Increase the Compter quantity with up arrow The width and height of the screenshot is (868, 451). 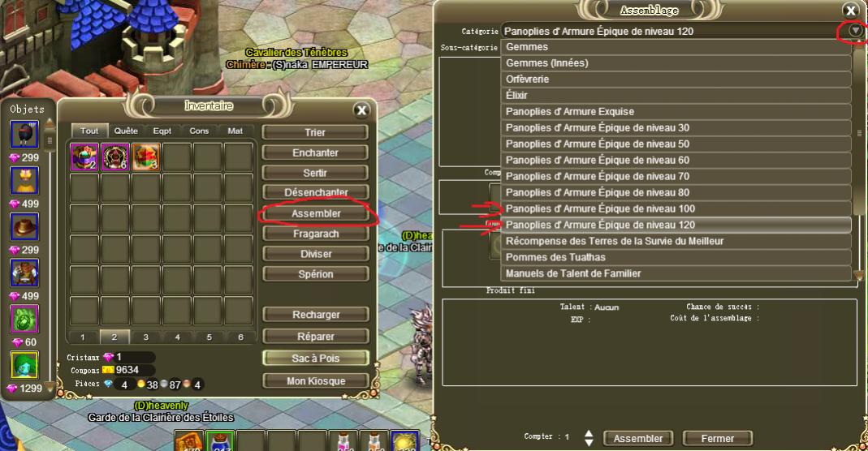(589, 434)
